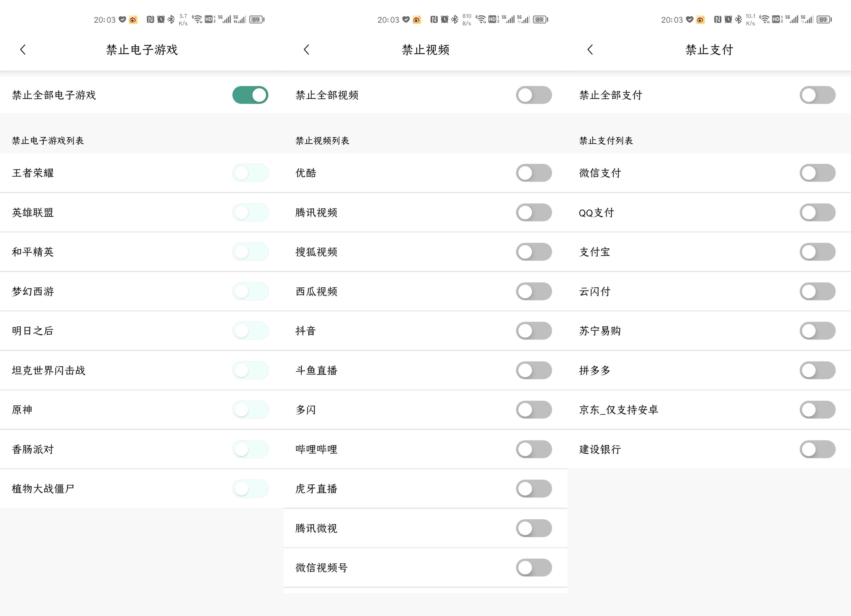Tap the 抖音 row label
This screenshot has width=851, height=616.
tap(306, 331)
